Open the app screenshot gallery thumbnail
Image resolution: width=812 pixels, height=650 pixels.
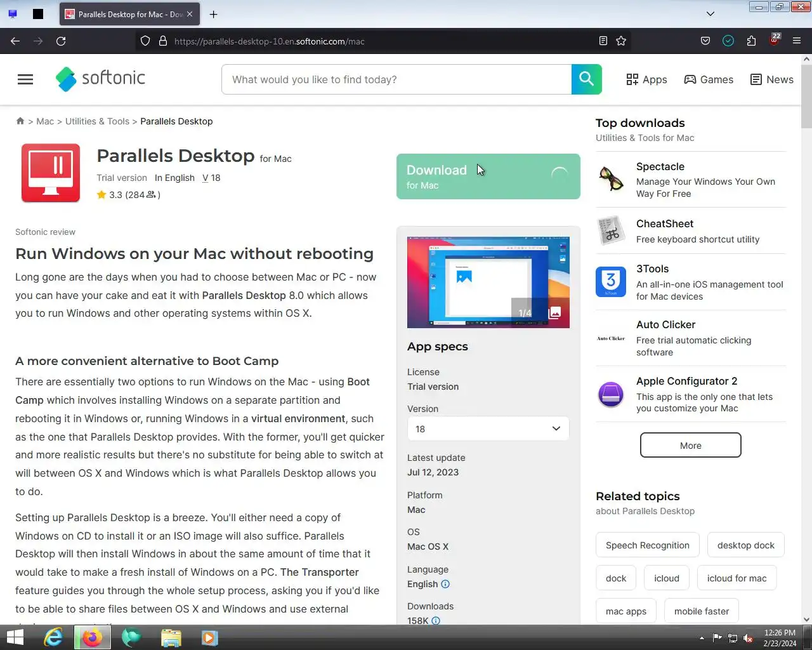[488, 282]
